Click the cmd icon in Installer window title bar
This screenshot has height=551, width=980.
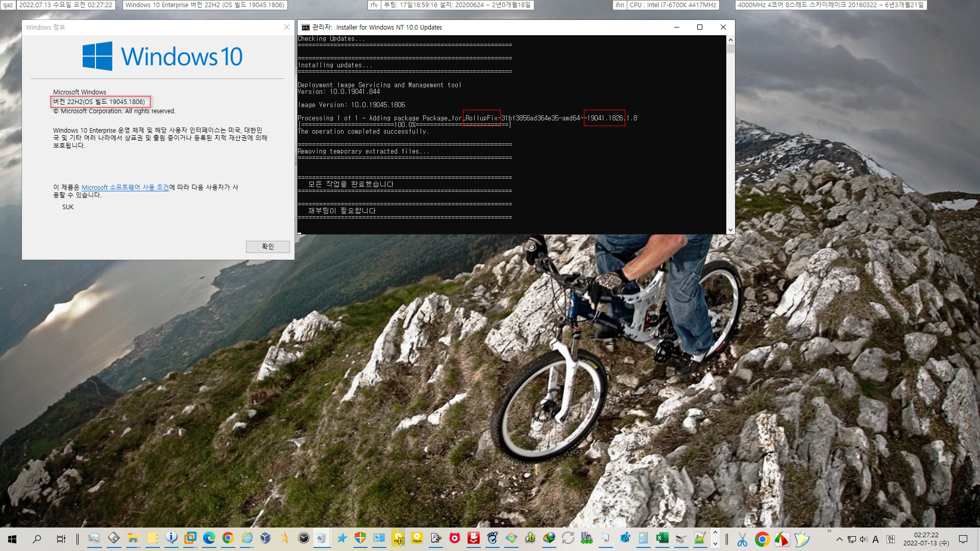[x=305, y=28]
